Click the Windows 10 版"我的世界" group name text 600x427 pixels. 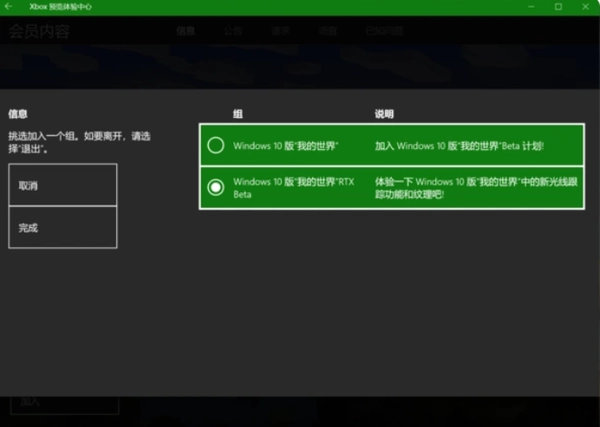tap(286, 146)
